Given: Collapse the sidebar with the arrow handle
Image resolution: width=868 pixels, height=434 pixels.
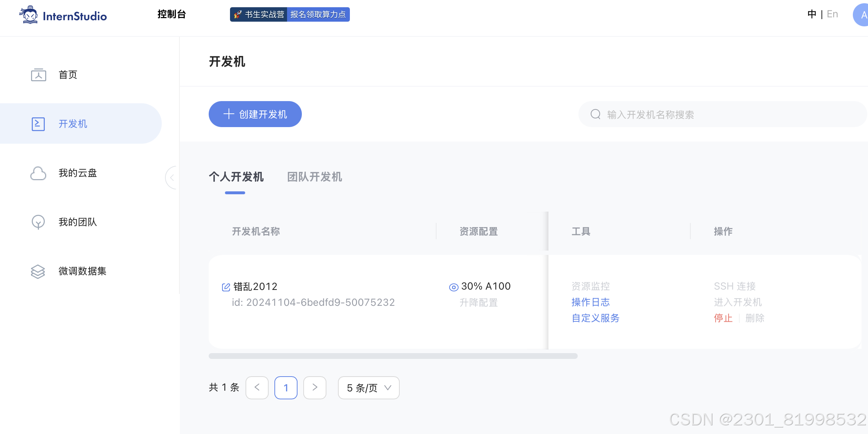Looking at the screenshot, I should (x=172, y=178).
